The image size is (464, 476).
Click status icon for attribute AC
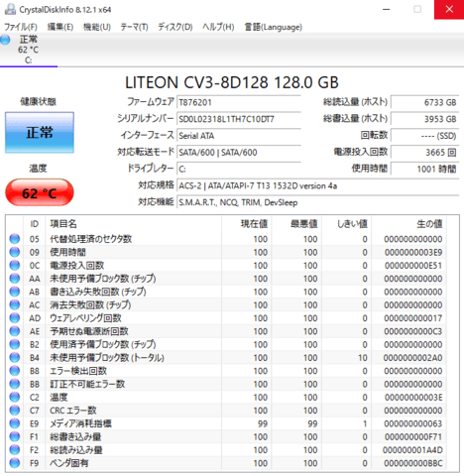pos(15,304)
